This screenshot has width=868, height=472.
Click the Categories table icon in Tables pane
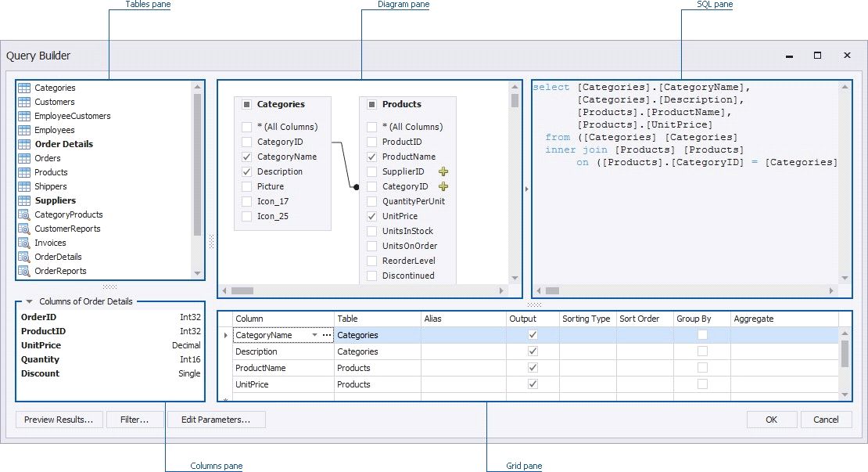pyautogui.click(x=24, y=88)
